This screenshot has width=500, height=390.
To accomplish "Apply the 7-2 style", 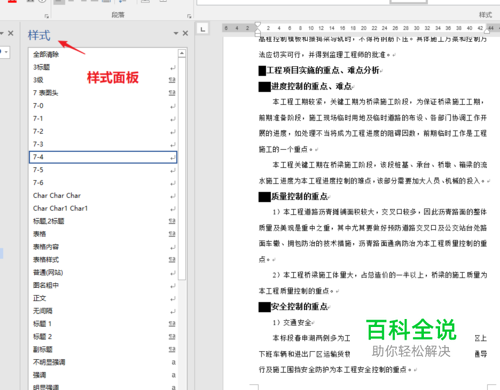I will [x=103, y=131].
